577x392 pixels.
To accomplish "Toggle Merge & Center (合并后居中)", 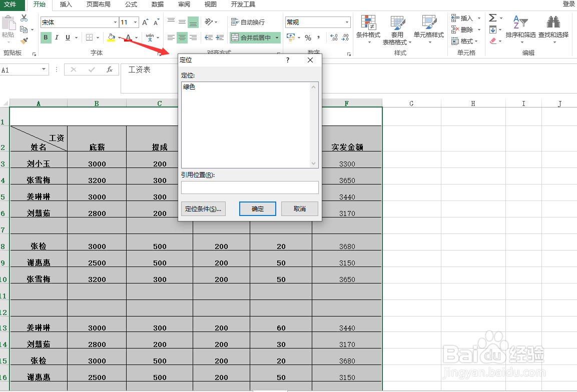I will [251, 37].
